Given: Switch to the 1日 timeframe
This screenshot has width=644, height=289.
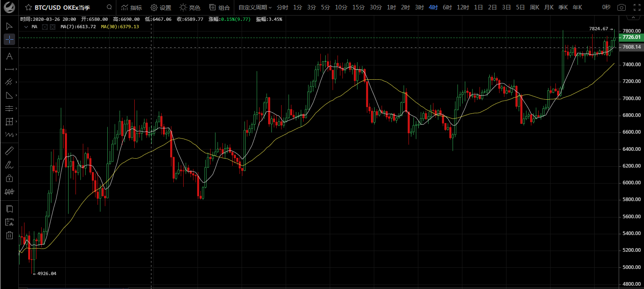Looking at the screenshot, I should click(x=478, y=7).
